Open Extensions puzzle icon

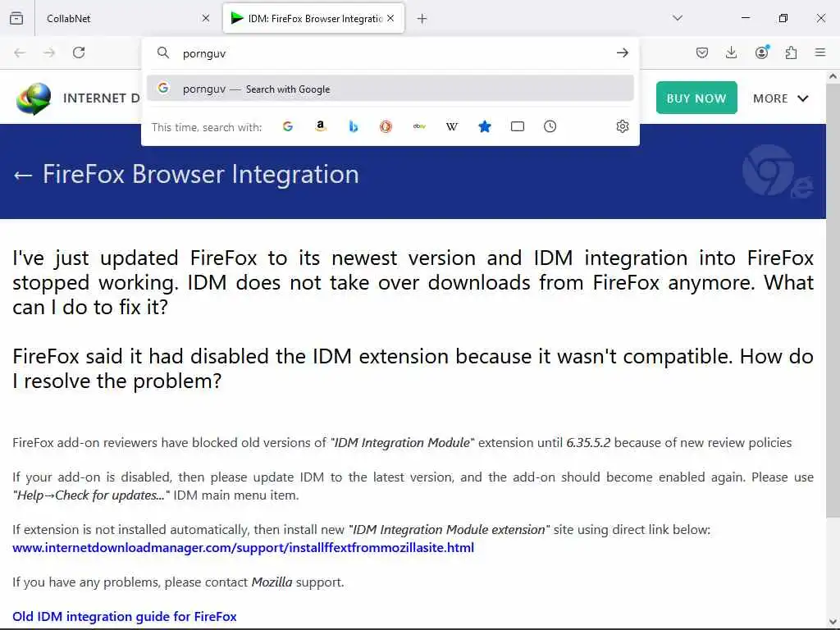pyautogui.click(x=791, y=52)
